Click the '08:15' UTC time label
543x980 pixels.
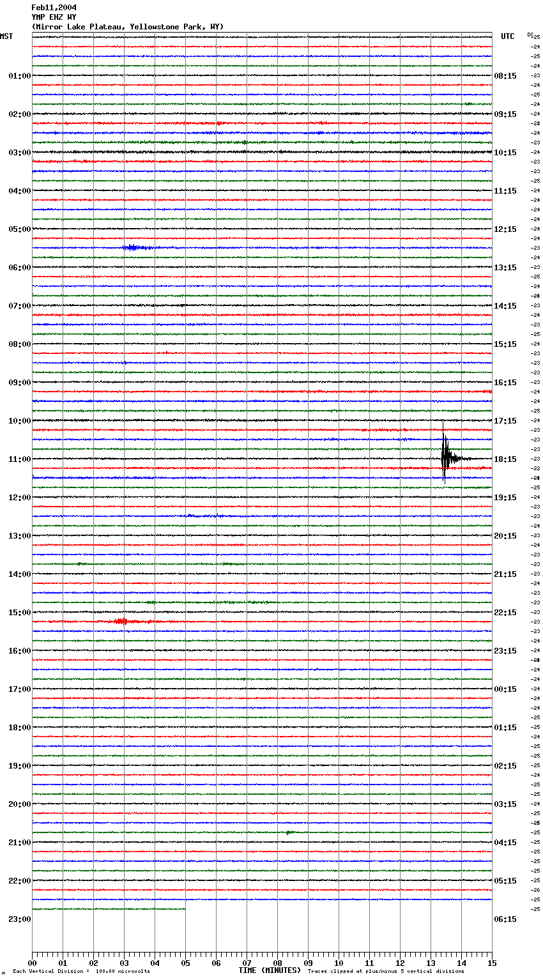click(505, 76)
